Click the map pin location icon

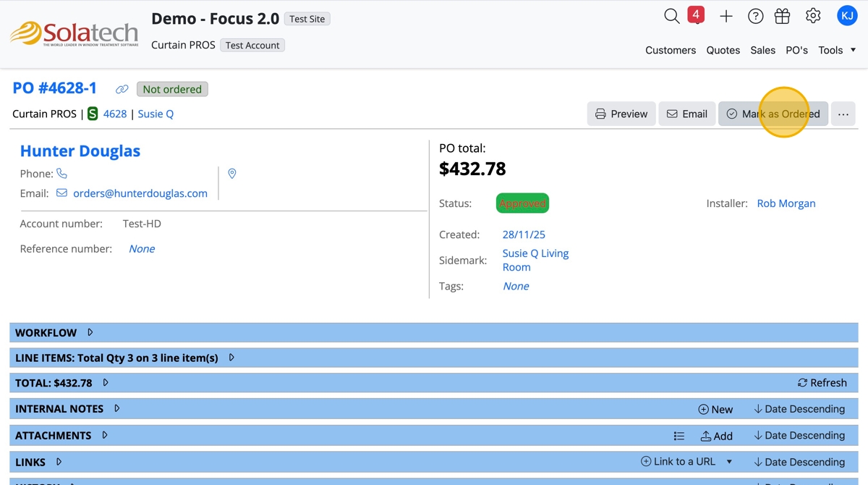point(232,174)
